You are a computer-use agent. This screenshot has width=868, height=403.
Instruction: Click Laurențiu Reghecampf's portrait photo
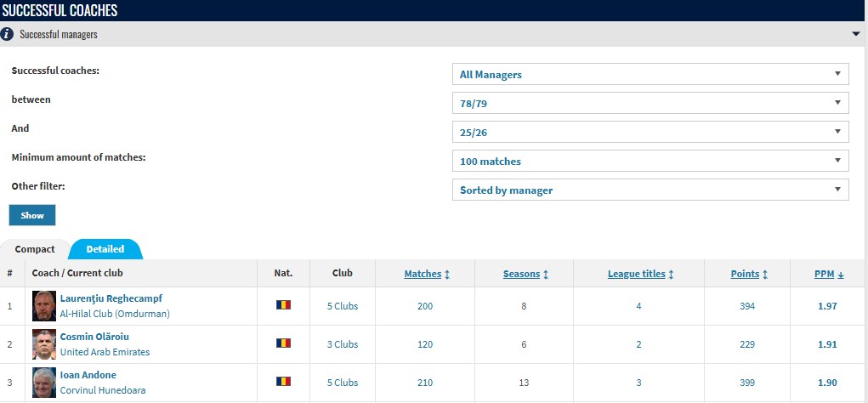(x=43, y=306)
